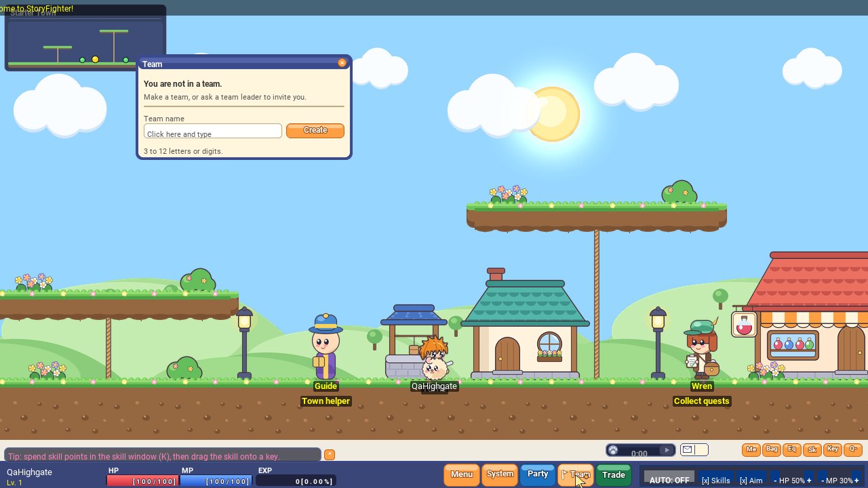868x488 pixels.
Task: Click the 'Collect quests' label
Action: (x=701, y=401)
